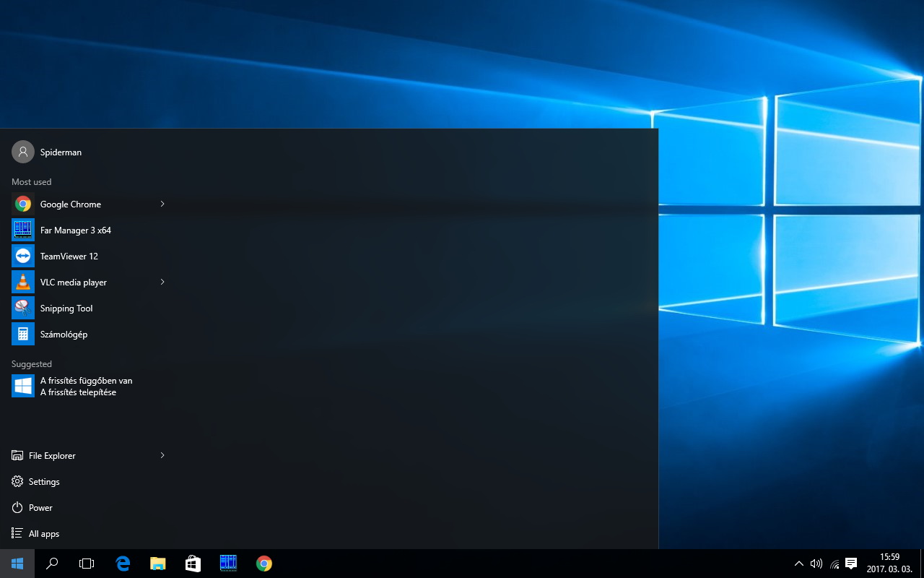Viewport: 924px width, 578px height.
Task: Show hidden system tray icons
Action: [x=798, y=564]
